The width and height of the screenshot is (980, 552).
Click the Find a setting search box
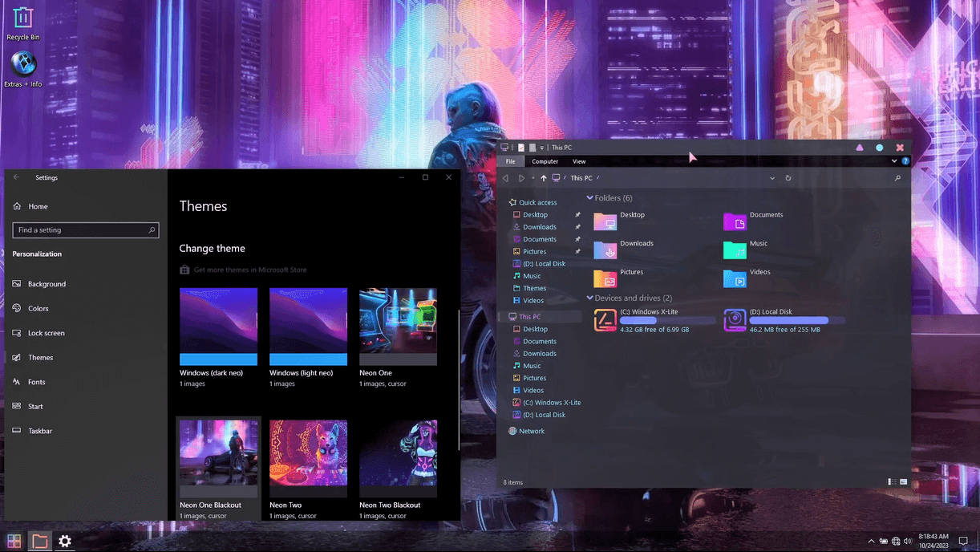86,229
